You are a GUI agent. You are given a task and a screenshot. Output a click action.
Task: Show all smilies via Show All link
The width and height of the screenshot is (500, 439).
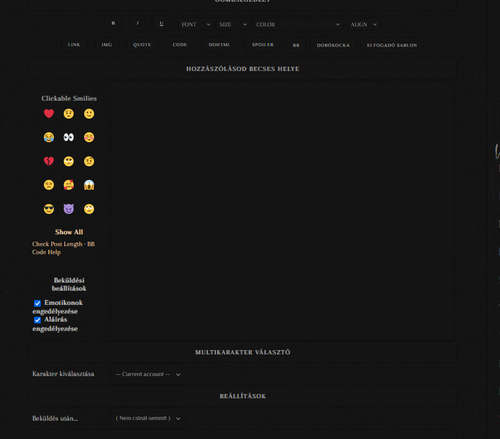(69, 232)
